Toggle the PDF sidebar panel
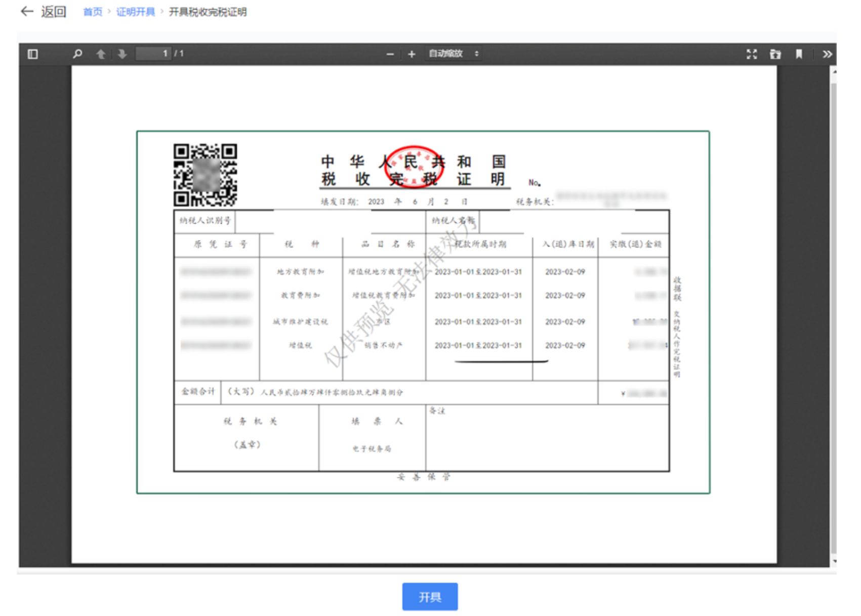The image size is (861, 616). pyautogui.click(x=33, y=54)
